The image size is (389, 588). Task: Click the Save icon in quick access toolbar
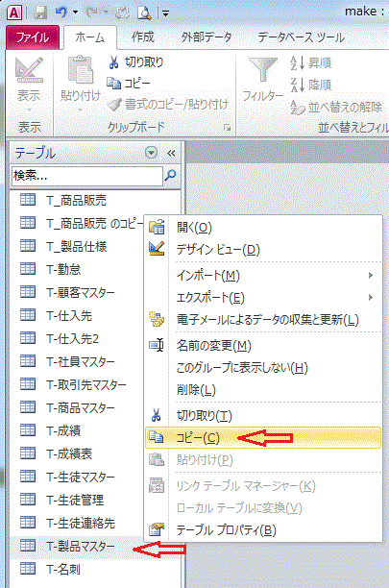40,13
